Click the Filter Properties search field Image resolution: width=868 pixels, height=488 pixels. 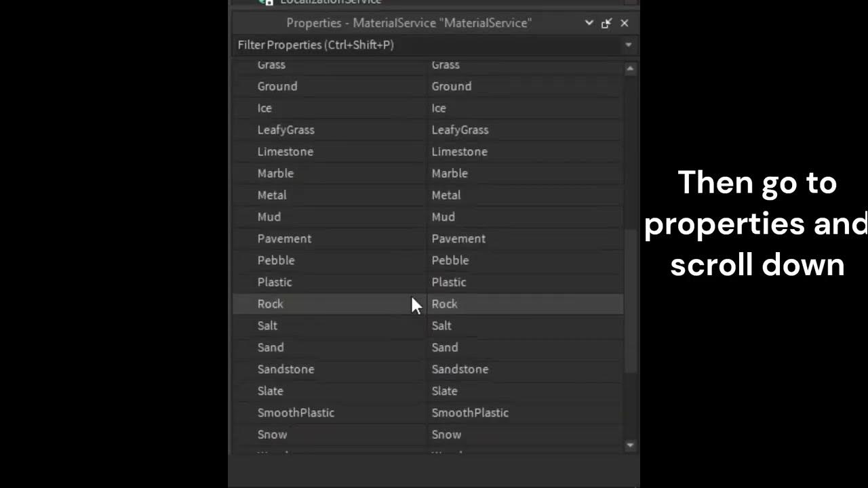point(427,45)
